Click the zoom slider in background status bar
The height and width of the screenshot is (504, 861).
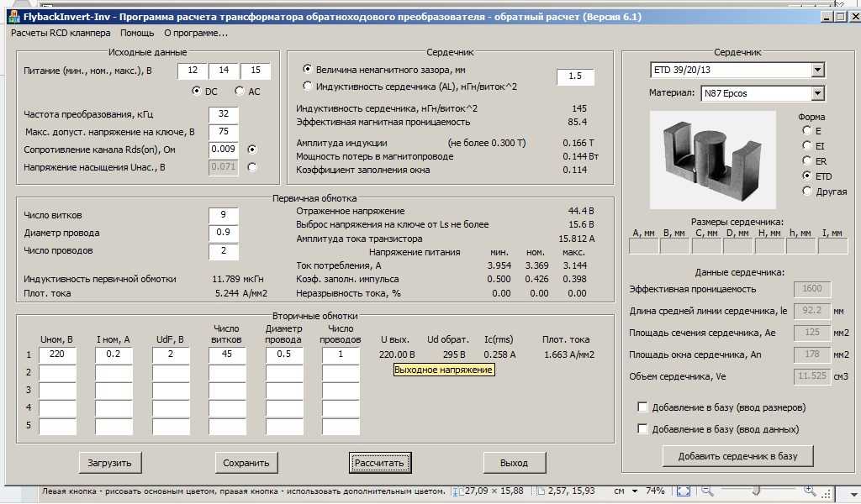point(757,491)
